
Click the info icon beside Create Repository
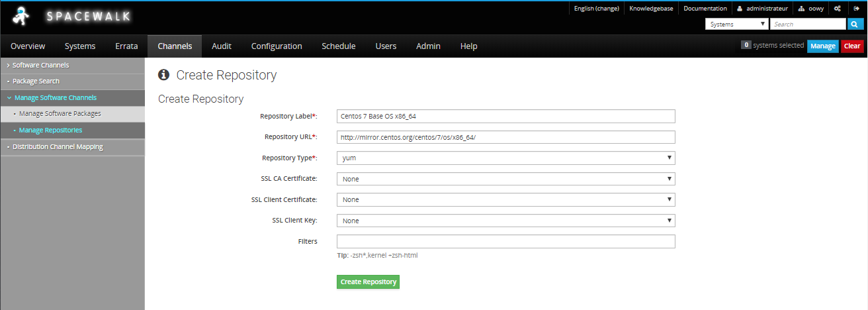click(164, 75)
